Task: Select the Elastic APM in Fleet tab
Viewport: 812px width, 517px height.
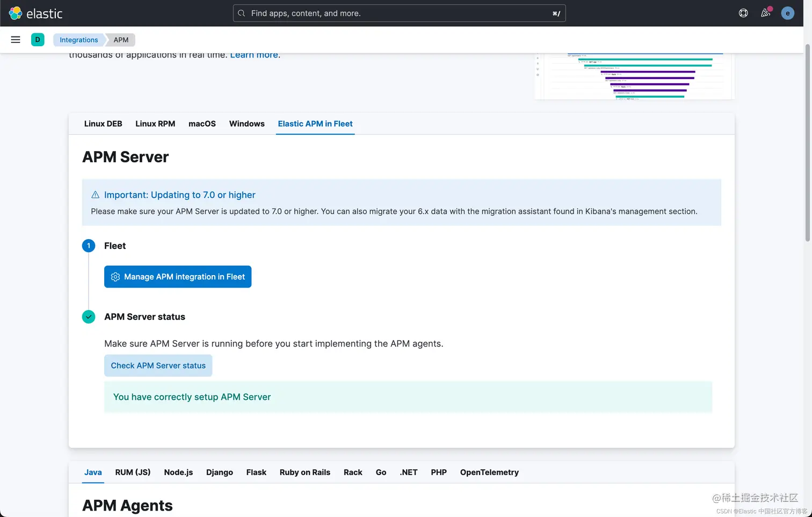Action: coord(315,124)
